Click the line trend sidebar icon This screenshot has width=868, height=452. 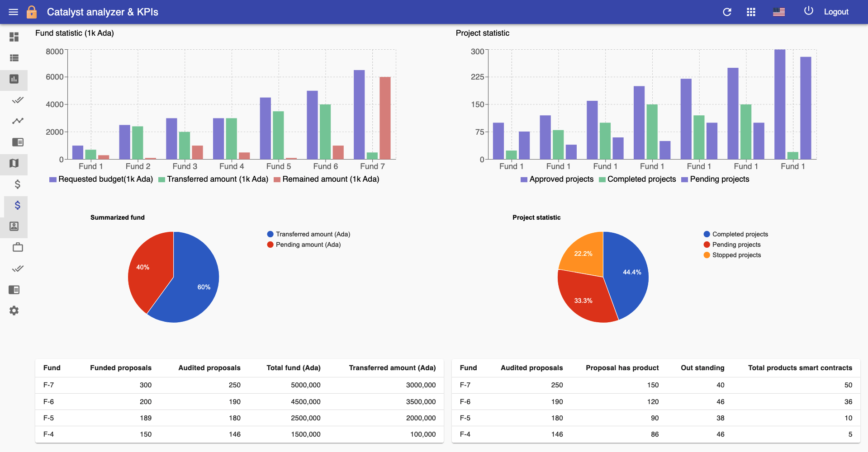coord(18,121)
